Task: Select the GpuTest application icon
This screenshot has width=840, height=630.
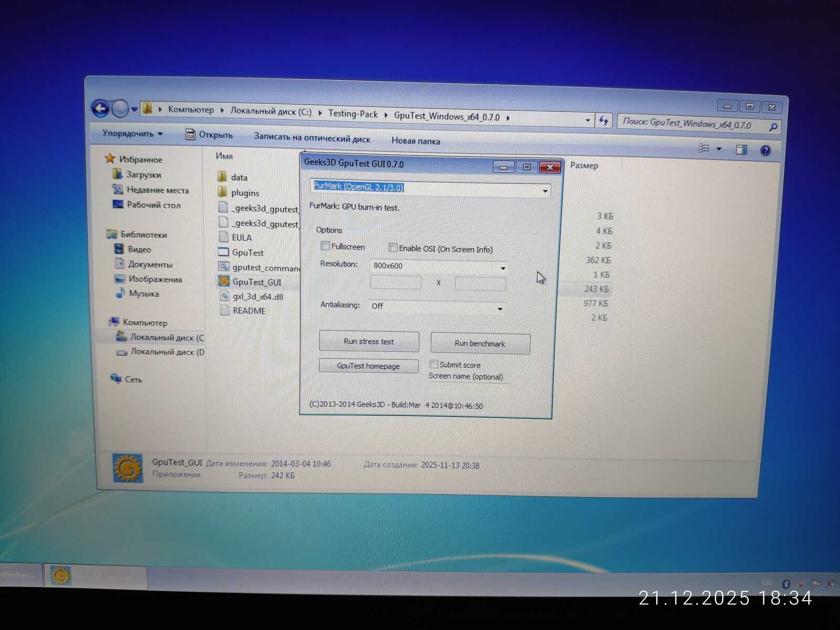Action: pyautogui.click(x=224, y=252)
